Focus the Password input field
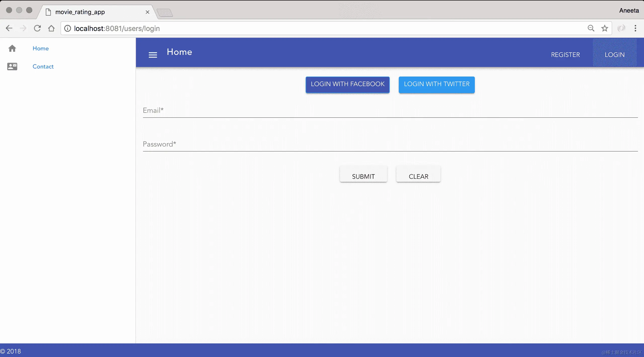 (x=390, y=145)
